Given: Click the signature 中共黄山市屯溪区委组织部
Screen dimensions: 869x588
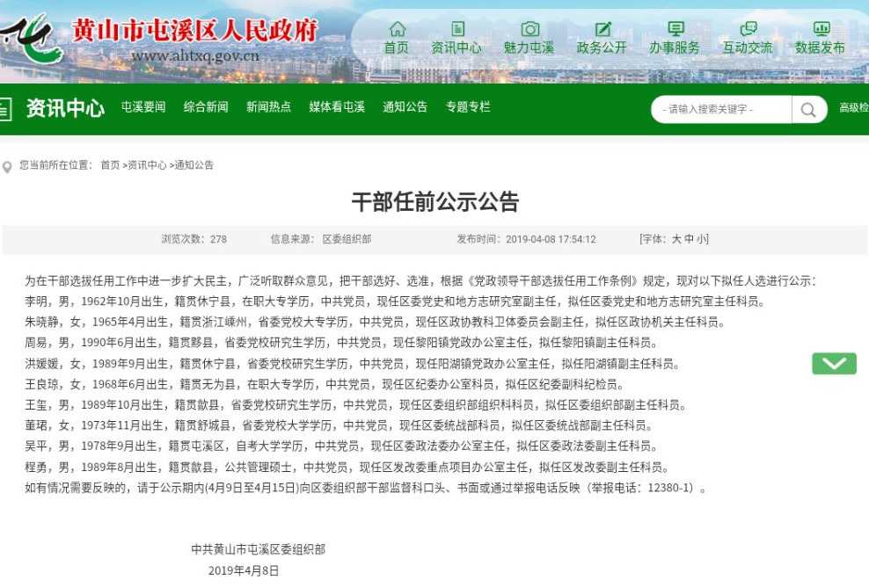Looking at the screenshot, I should 259,549.
